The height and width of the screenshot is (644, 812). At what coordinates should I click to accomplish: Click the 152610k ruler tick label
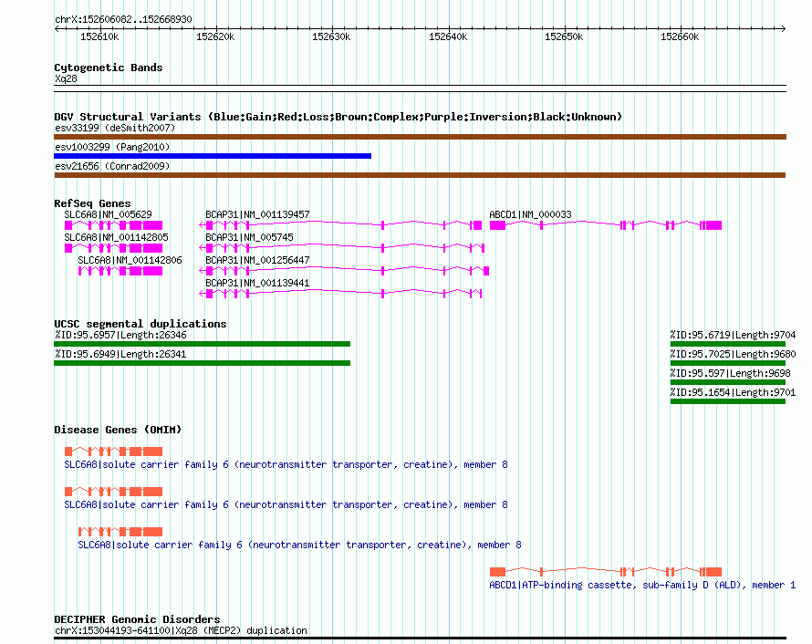click(x=99, y=36)
